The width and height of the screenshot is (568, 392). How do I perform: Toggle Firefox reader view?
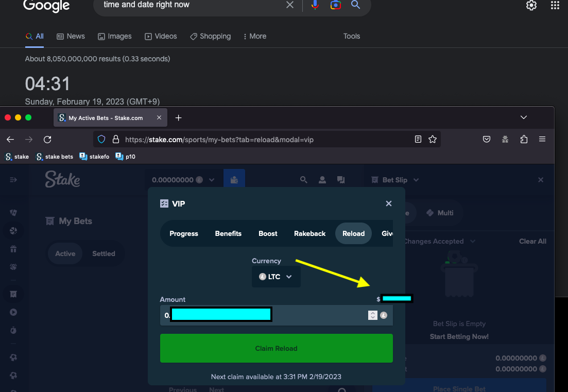click(418, 139)
